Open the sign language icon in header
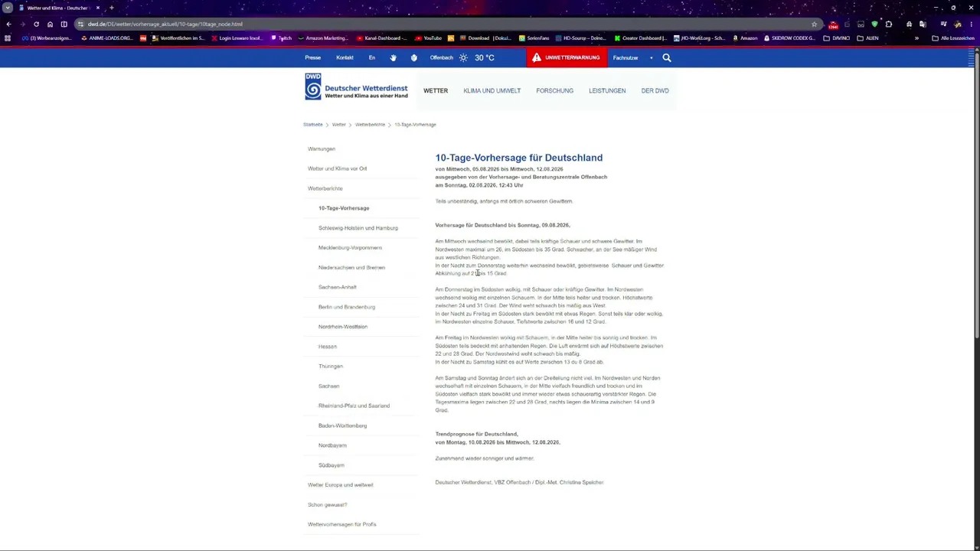Screen dimensions: 980x551 tap(393, 57)
